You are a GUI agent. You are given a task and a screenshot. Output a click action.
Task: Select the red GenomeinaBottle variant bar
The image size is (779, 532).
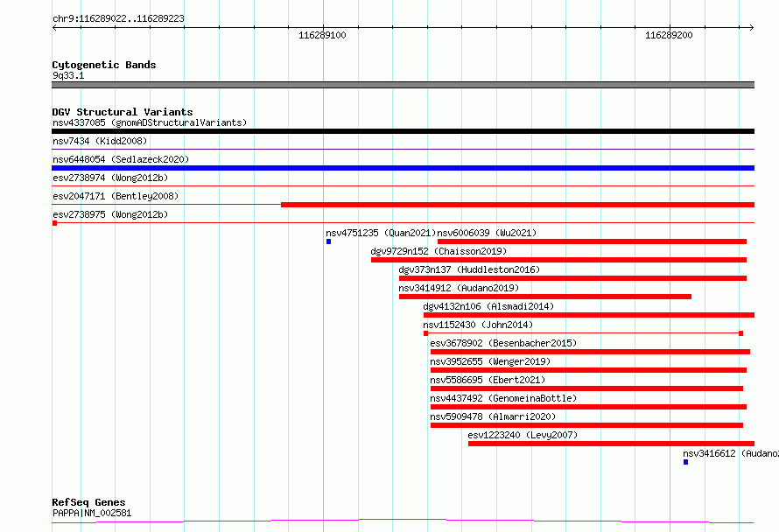pyautogui.click(x=588, y=408)
